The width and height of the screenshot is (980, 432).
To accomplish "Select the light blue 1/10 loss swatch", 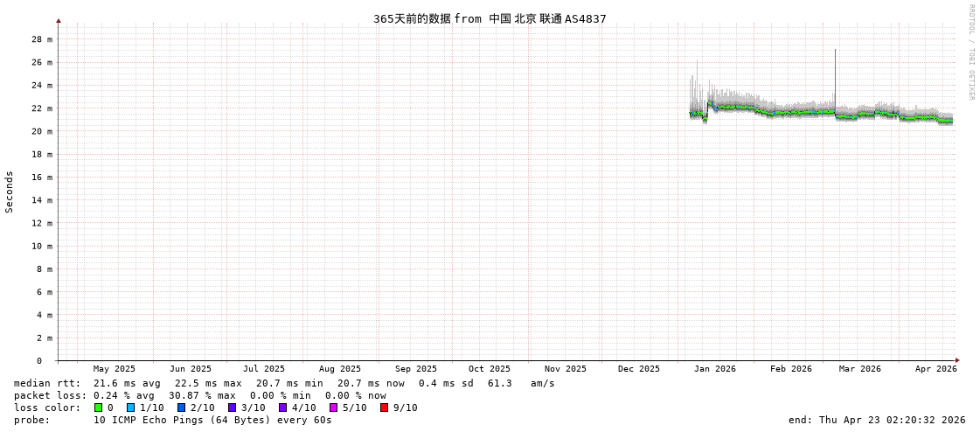I will coord(130,408).
